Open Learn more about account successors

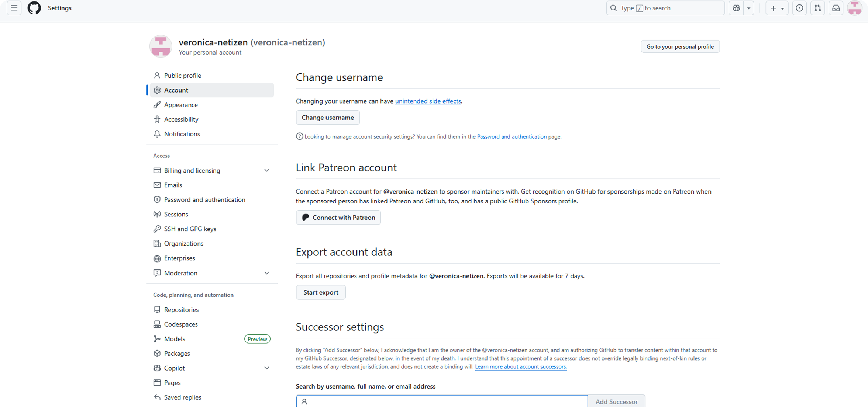coord(521,366)
